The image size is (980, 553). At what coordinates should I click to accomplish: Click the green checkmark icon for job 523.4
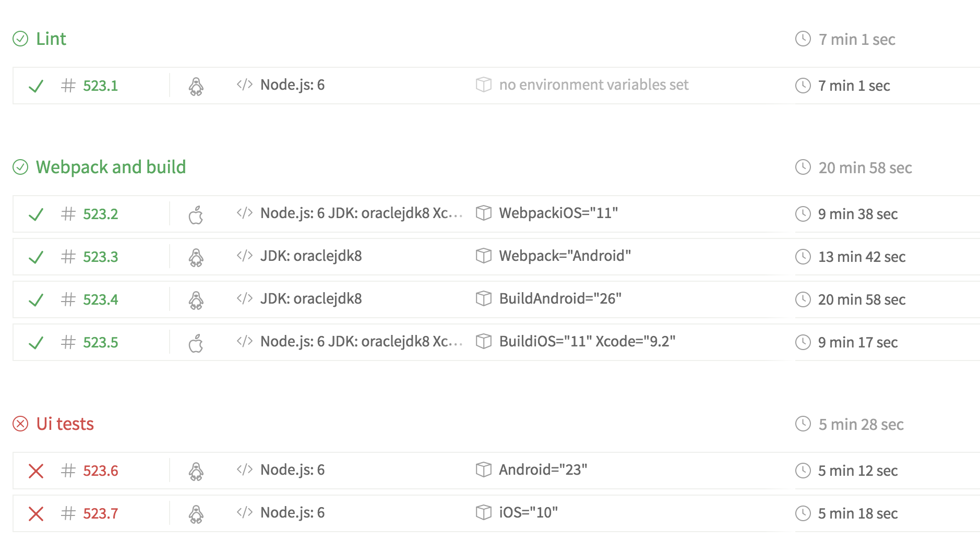click(x=35, y=299)
